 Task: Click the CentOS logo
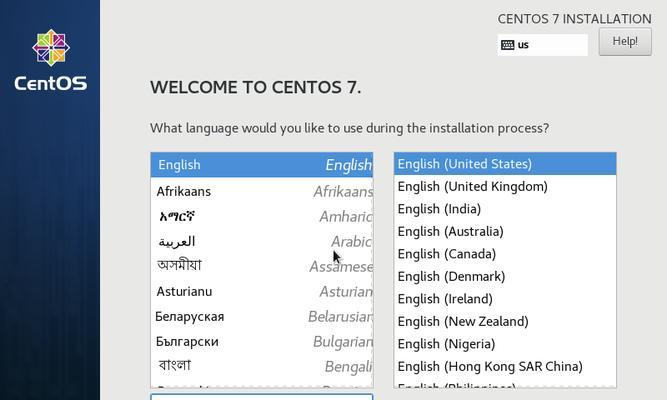[51, 60]
